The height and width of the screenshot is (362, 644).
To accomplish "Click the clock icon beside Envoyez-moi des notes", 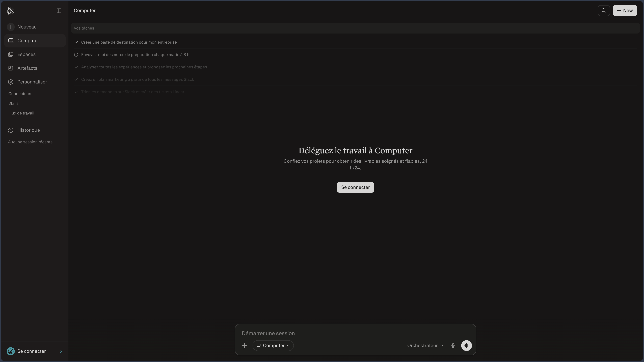I will (76, 55).
